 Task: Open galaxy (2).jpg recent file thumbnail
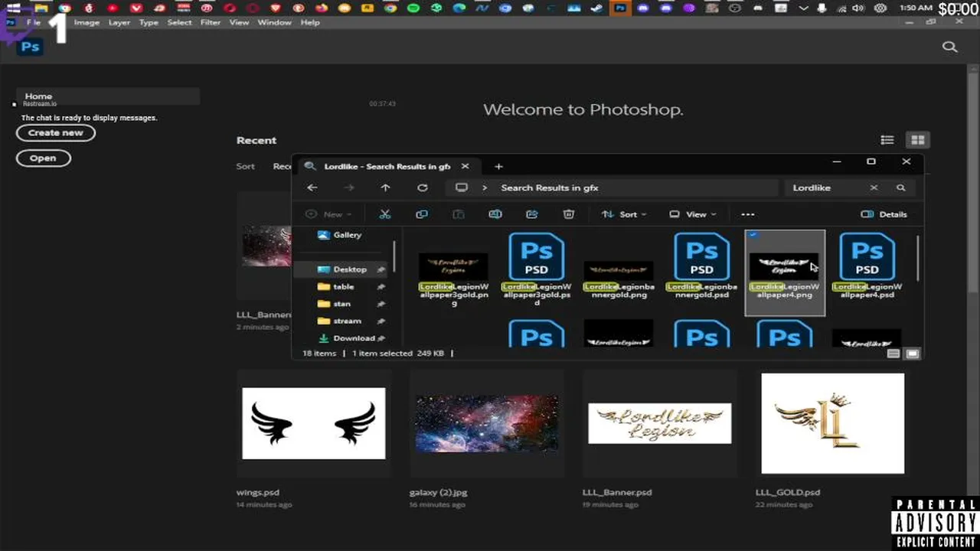point(487,423)
